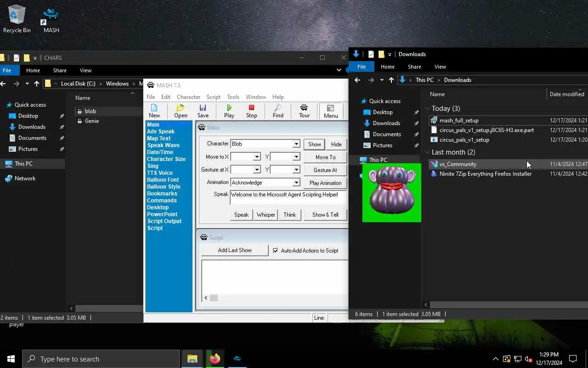This screenshot has width=588, height=368.
Task: Open the notification center icon
Action: 573,359
